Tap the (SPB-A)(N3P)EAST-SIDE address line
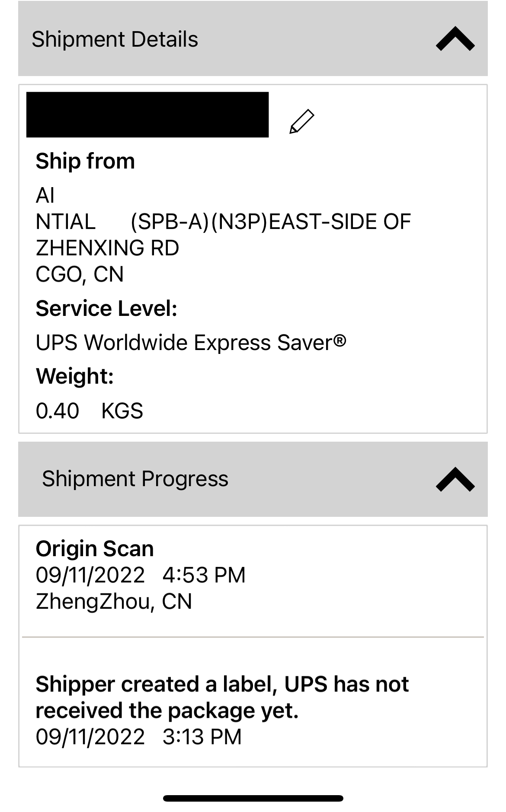Screen dimensions: 506x812 point(270,222)
